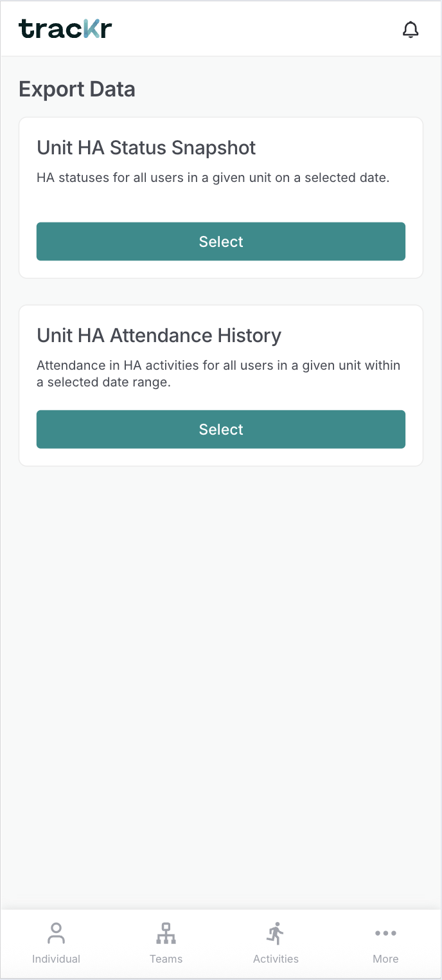Tap the Activities running figure icon
The width and height of the screenshot is (442, 980).
point(276,933)
